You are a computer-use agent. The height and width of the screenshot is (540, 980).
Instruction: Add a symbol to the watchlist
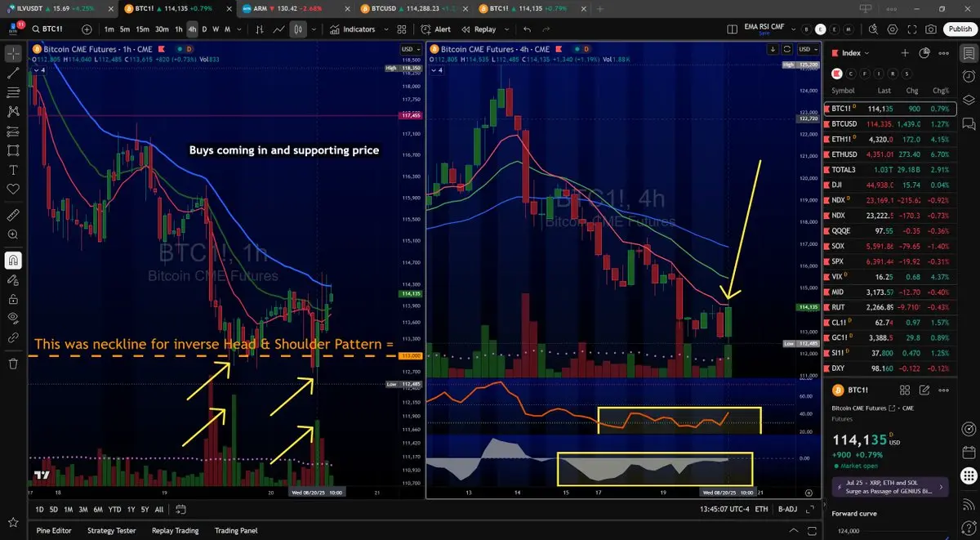point(904,53)
